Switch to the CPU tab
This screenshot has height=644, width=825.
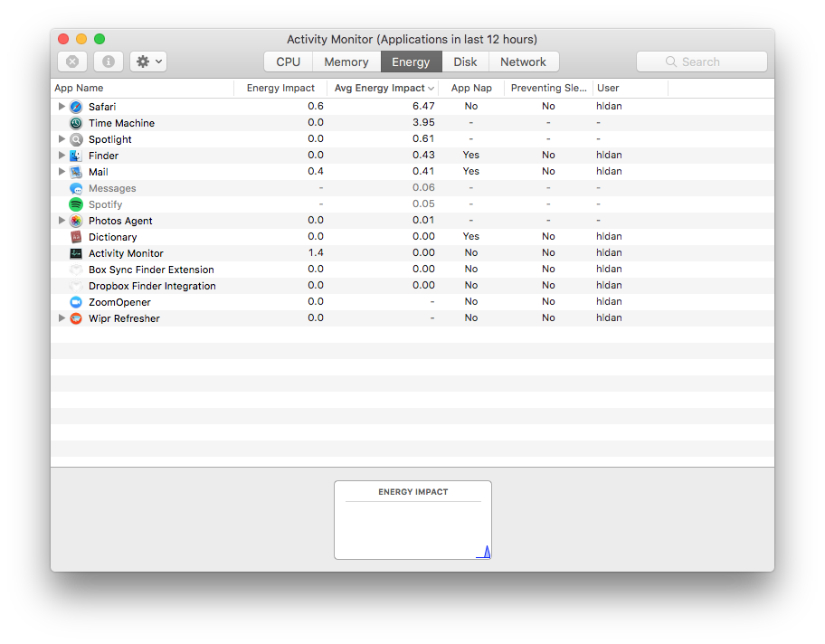(289, 62)
